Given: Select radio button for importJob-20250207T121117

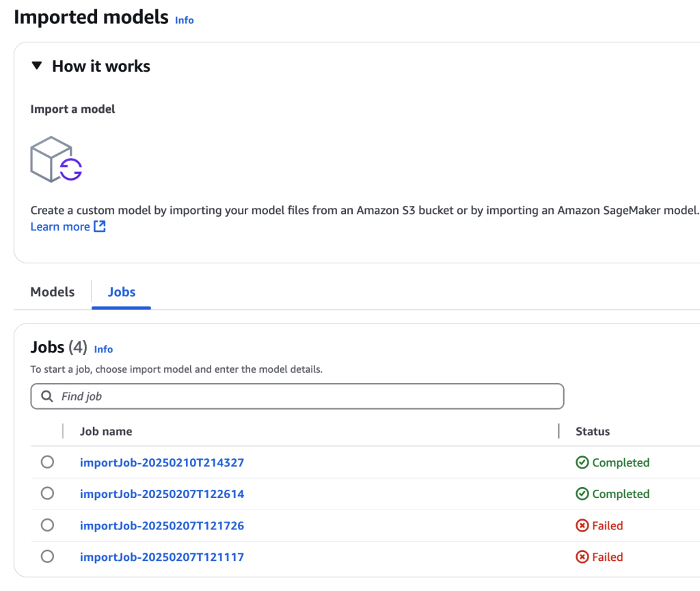Looking at the screenshot, I should pos(47,556).
